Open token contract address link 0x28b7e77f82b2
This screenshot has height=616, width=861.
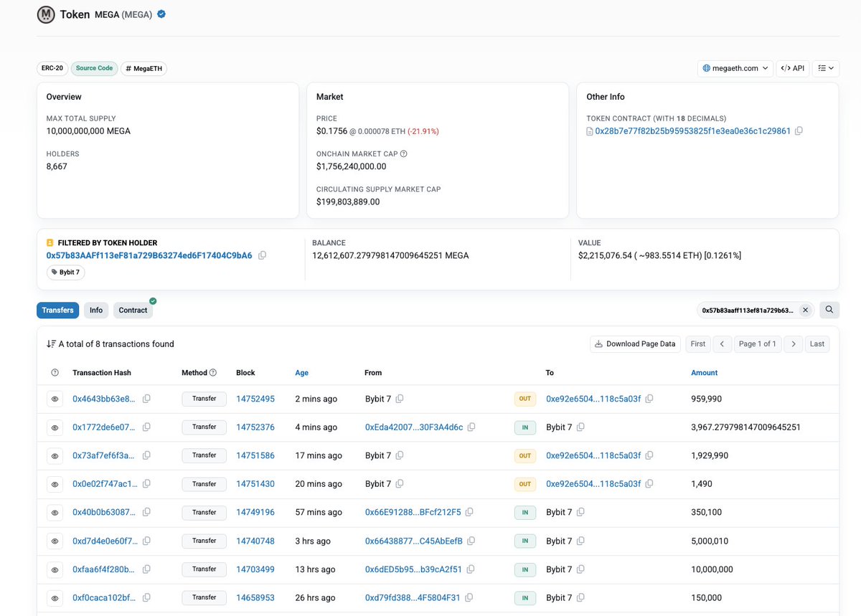(692, 131)
